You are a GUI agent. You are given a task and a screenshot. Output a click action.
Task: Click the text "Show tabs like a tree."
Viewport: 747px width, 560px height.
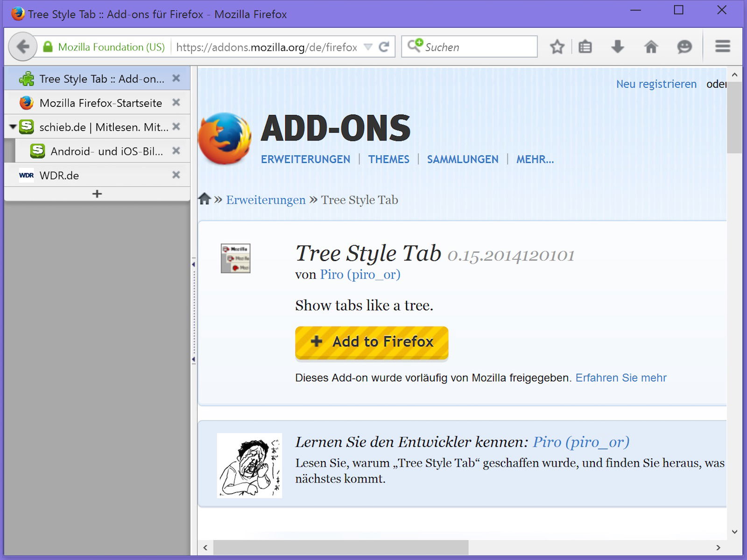[364, 306]
